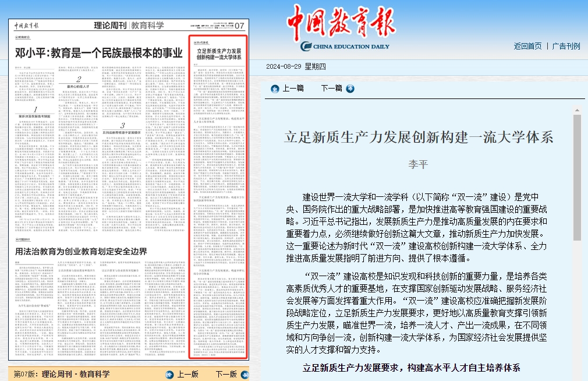The image size is (588, 381).
Task: Click the page number 07 on newspaper thumbnail
Action: tap(239, 26)
